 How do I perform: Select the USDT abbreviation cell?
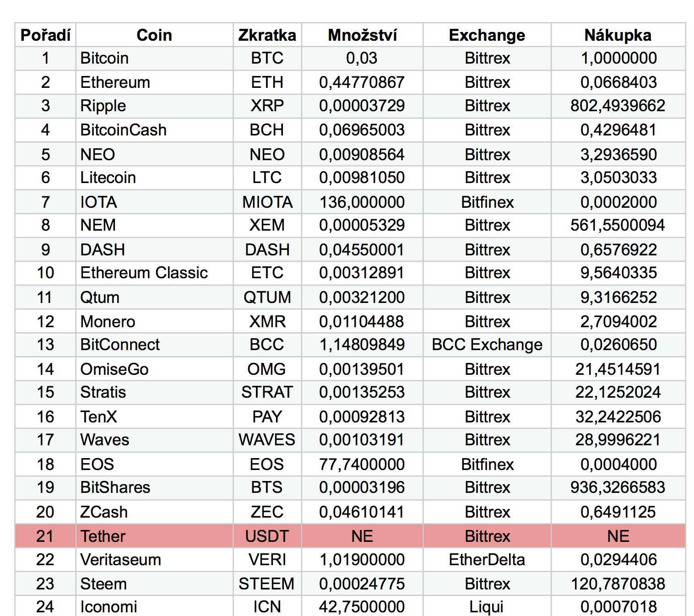[x=267, y=536]
